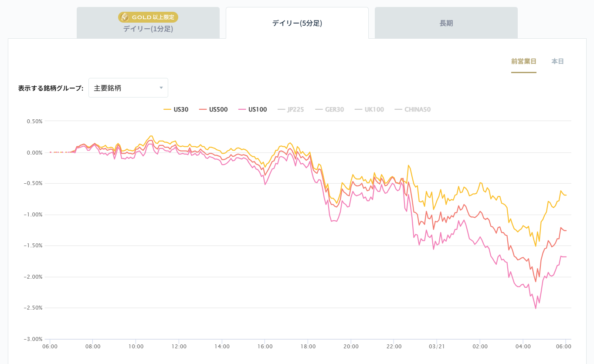Switch to the デイリー(1分足) tab
The image size is (594, 364).
click(x=148, y=29)
